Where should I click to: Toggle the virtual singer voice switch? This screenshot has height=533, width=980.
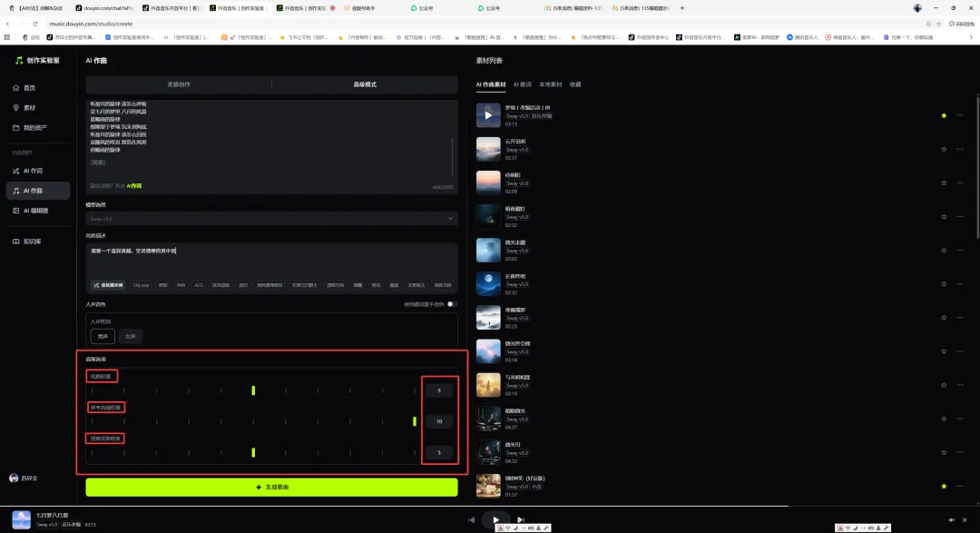click(452, 304)
